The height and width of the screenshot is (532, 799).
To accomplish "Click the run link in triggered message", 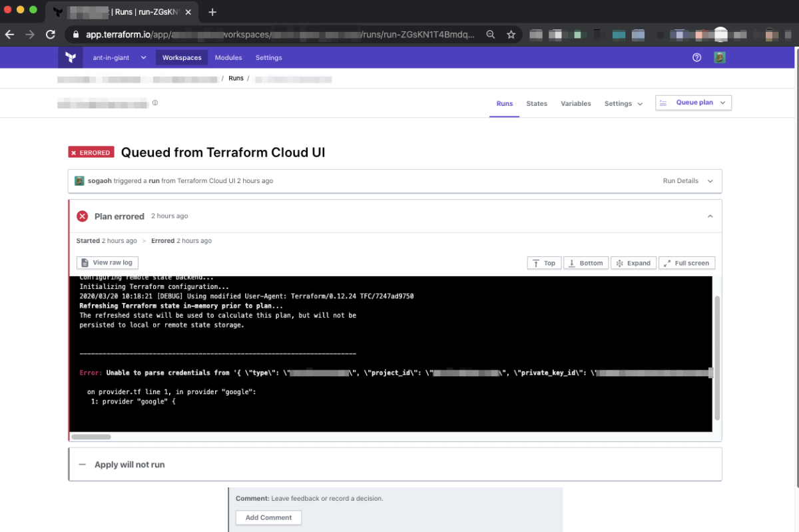I will (x=154, y=181).
